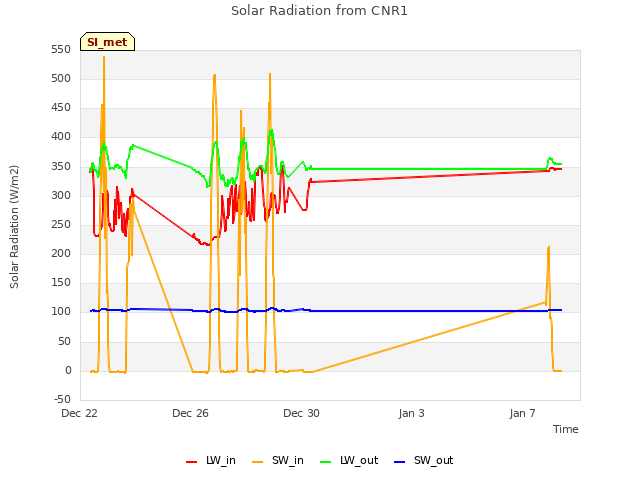Click the 200 y-axis tick label
640x480 pixels.
point(61,253)
